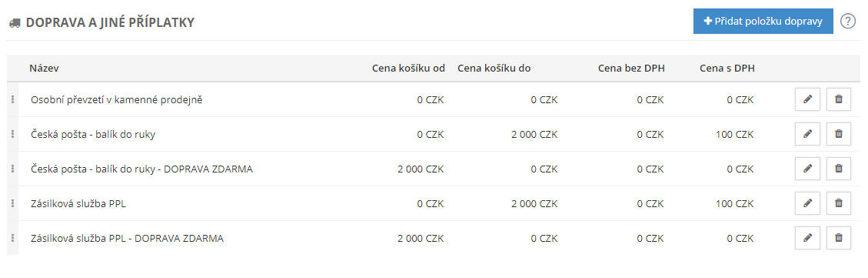Click the Cena košíku od column header

point(408,69)
